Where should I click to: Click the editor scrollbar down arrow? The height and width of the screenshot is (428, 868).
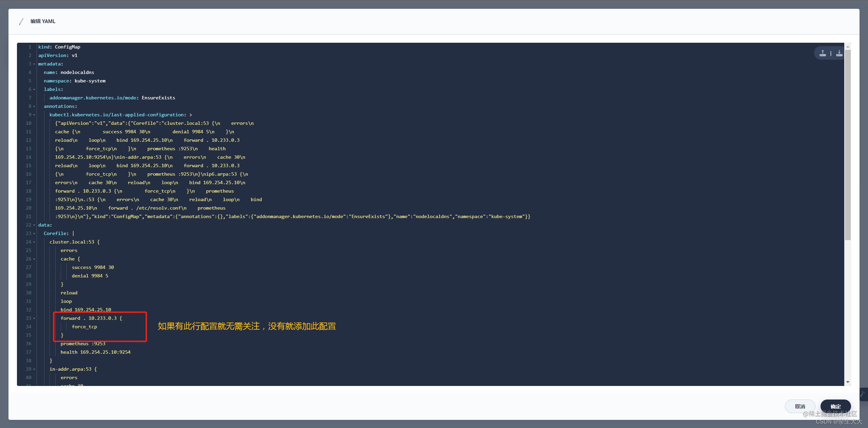848,382
